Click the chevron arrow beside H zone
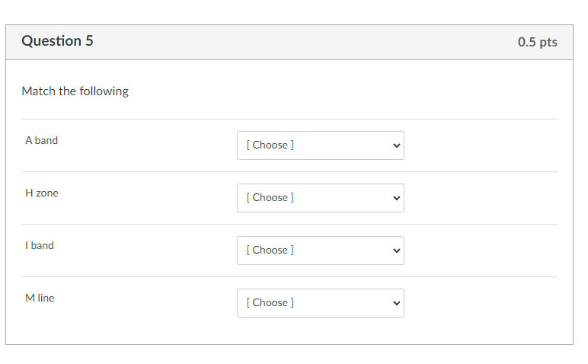The width and height of the screenshot is (588, 364). coord(395,198)
